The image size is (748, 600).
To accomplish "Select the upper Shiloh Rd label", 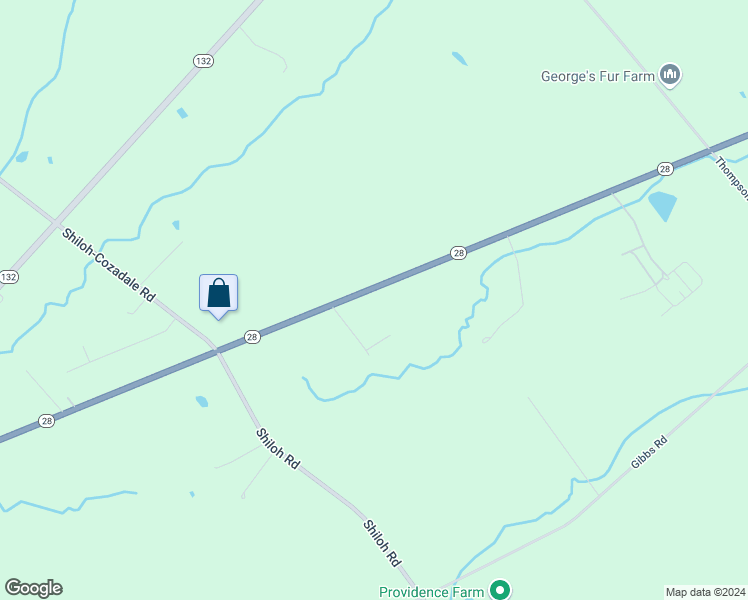I will pyautogui.click(x=278, y=448).
